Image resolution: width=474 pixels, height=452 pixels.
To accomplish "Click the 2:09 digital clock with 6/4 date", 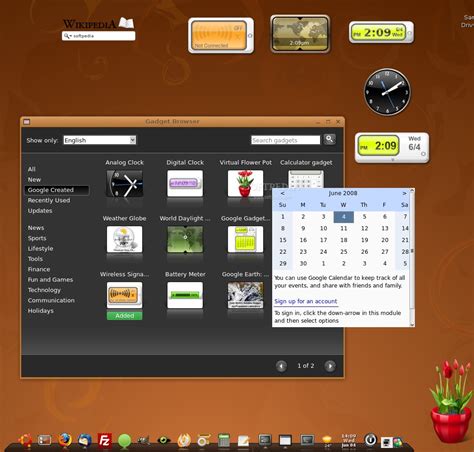I will 392,147.
